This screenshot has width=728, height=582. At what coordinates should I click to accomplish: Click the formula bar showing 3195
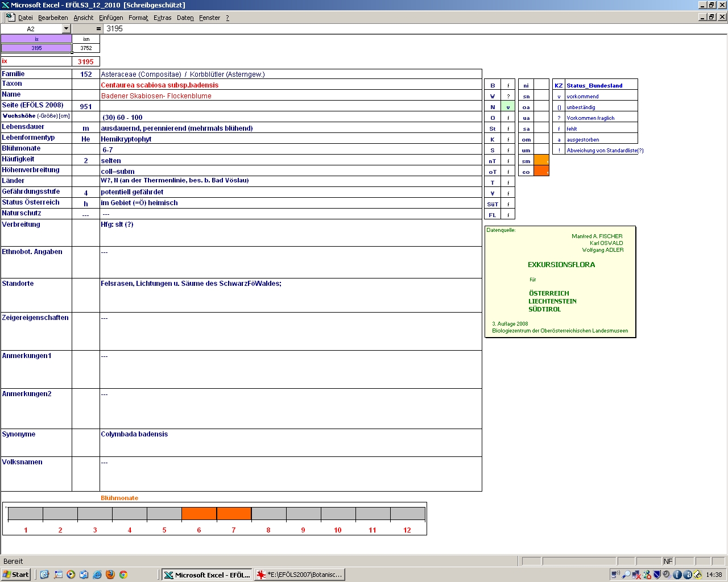(415, 28)
